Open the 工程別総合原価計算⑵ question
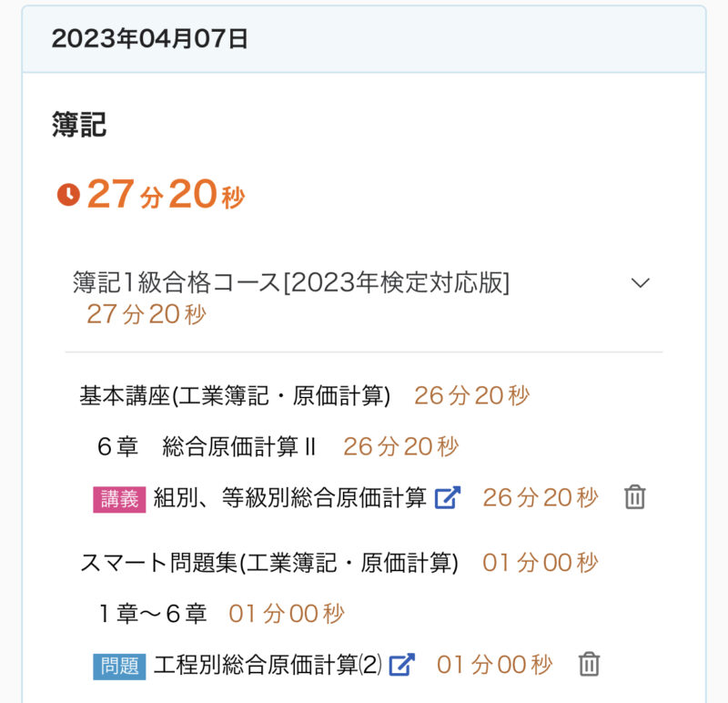The height and width of the screenshot is (703, 728). tap(268, 665)
